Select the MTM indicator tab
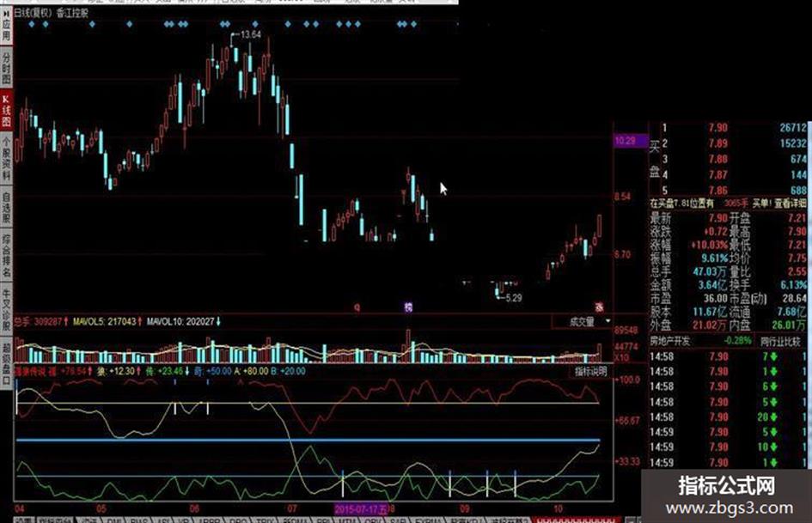The height and width of the screenshot is (523, 812). point(347,520)
